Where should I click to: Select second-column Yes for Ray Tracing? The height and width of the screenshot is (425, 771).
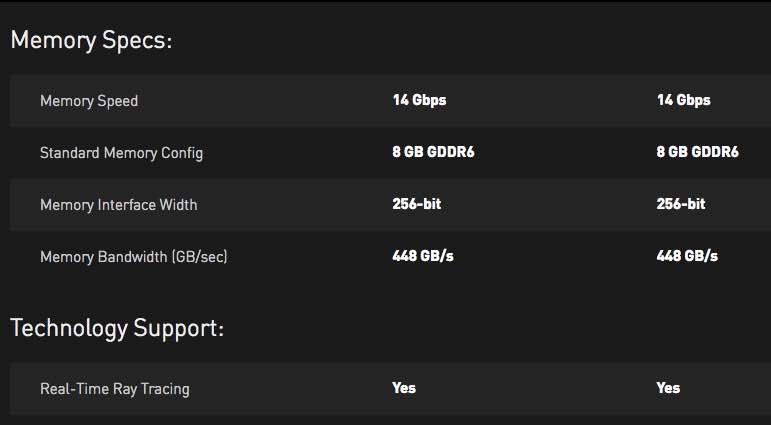(668, 388)
